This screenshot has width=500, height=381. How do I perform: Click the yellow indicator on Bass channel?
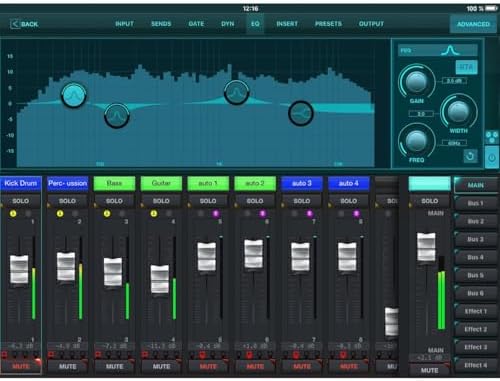[x=107, y=214]
